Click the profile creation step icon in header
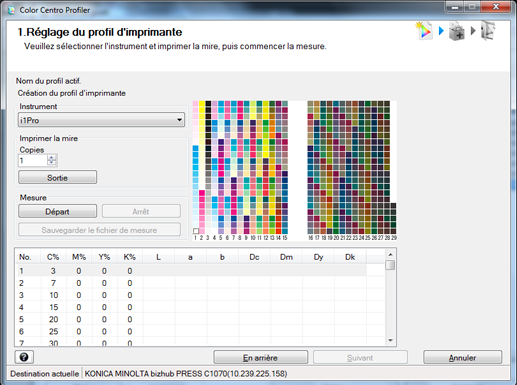Image resolution: width=517 pixels, height=385 pixels. pyautogui.click(x=424, y=31)
